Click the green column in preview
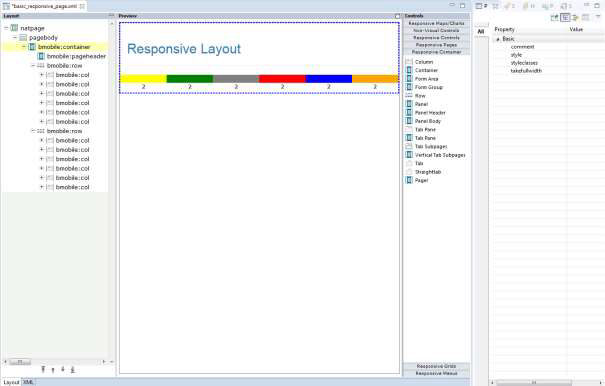This screenshot has height=386, width=605. (x=189, y=79)
